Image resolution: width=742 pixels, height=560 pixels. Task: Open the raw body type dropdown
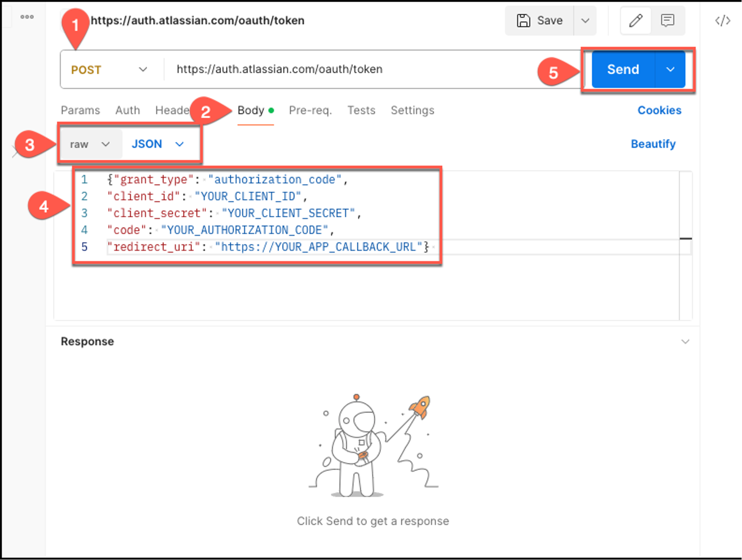[x=90, y=144]
